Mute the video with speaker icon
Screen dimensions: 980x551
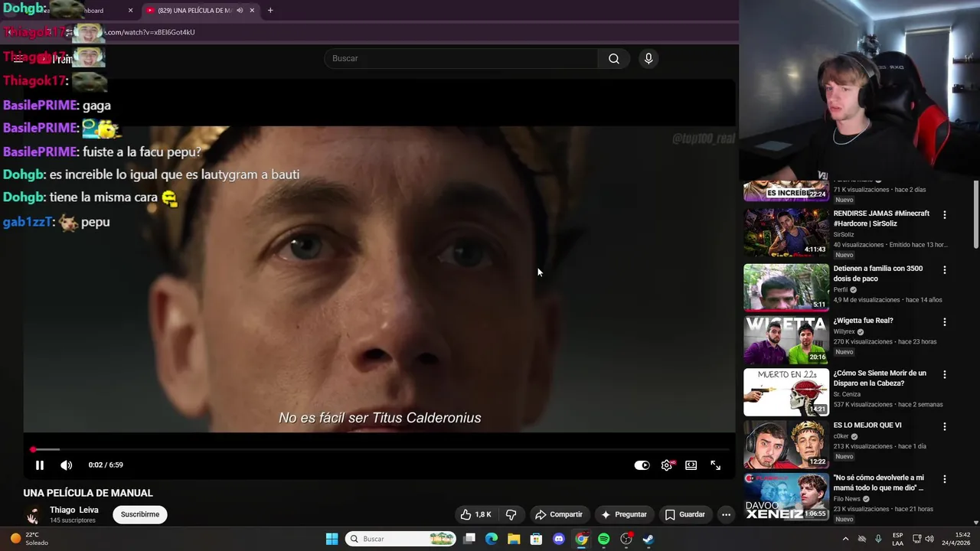[67, 465]
